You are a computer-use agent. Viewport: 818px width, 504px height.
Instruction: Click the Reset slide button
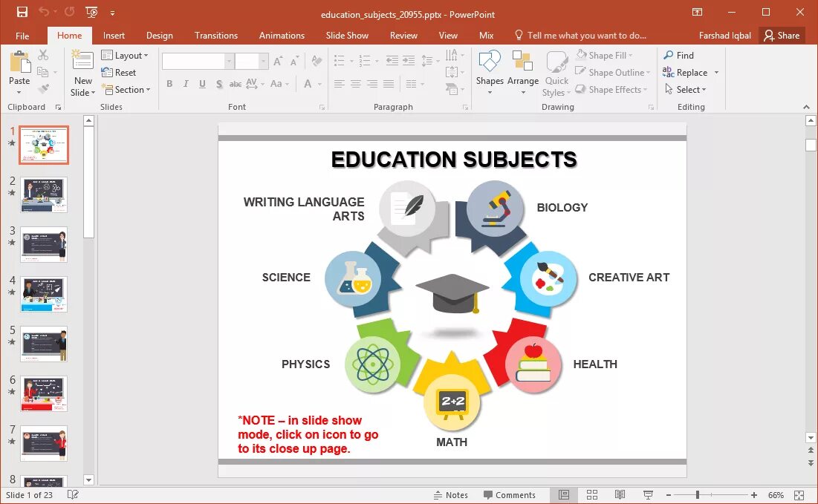[119, 73]
